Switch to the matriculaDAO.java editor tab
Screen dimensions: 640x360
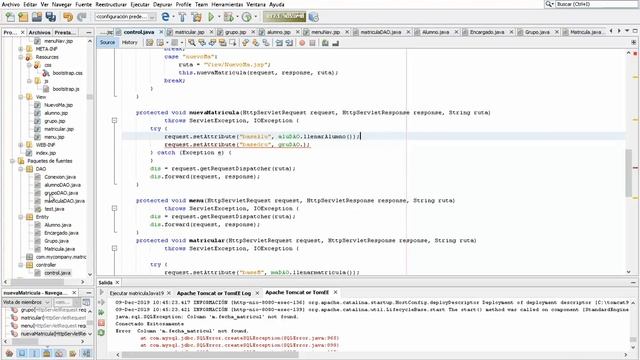[382, 32]
